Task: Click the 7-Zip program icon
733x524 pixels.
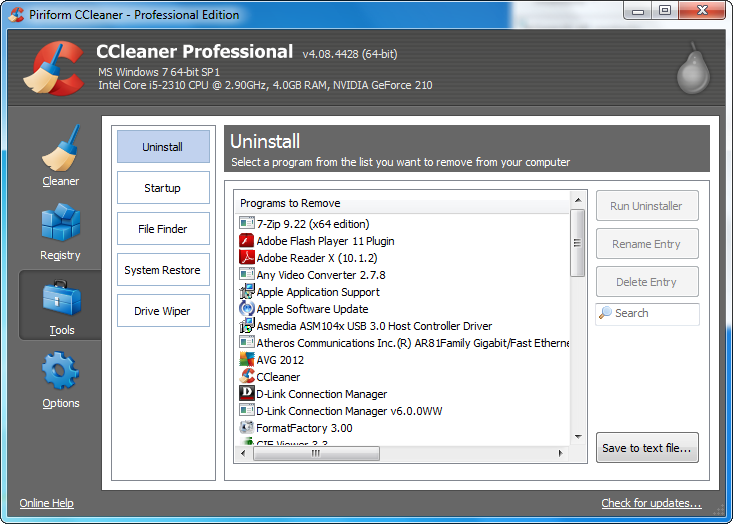Action: coord(246,223)
